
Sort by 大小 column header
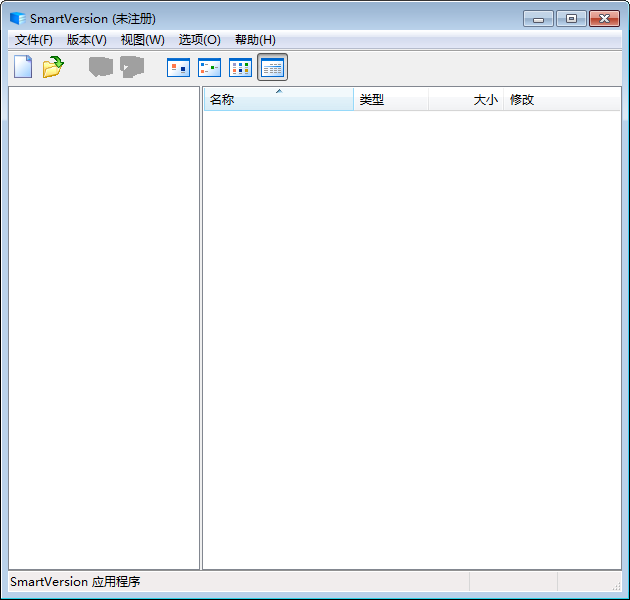coord(466,99)
